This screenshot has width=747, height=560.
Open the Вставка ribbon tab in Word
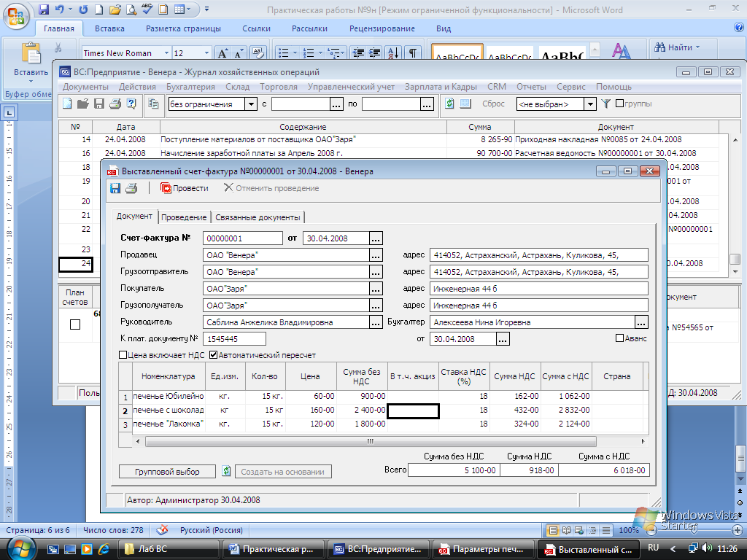[109, 28]
